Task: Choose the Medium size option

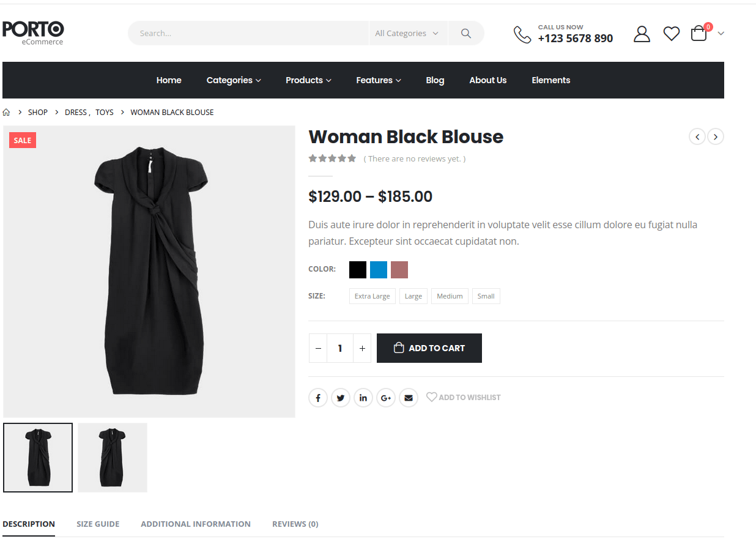Action: point(450,296)
